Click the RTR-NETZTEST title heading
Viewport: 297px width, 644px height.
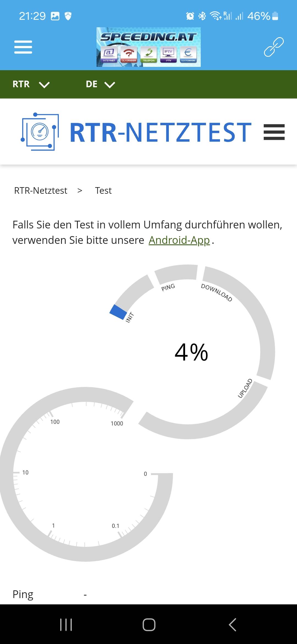pyautogui.click(x=161, y=133)
